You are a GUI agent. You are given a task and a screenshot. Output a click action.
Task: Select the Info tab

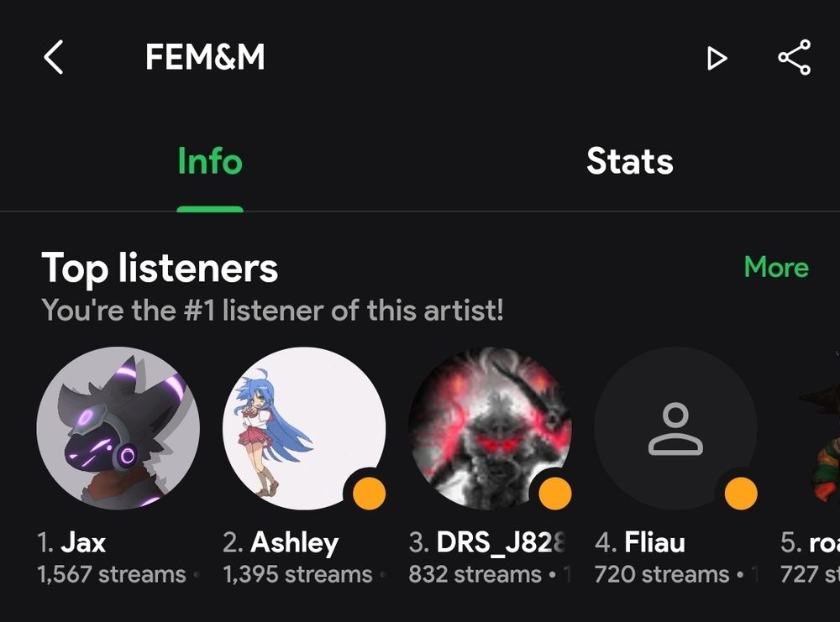(210, 161)
